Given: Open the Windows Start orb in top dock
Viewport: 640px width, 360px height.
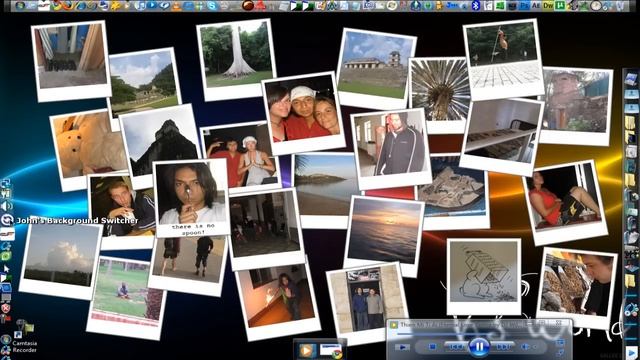Looking at the screenshot, I should (20, 6).
